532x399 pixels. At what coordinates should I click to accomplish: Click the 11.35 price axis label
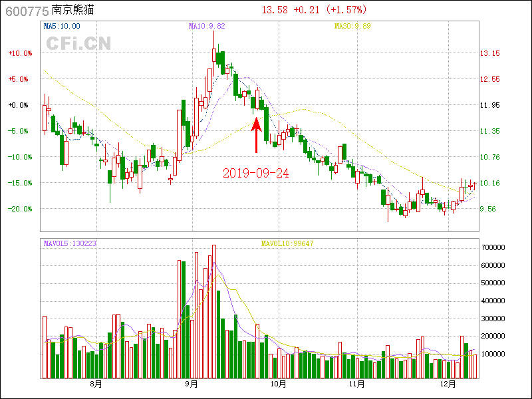(489, 131)
